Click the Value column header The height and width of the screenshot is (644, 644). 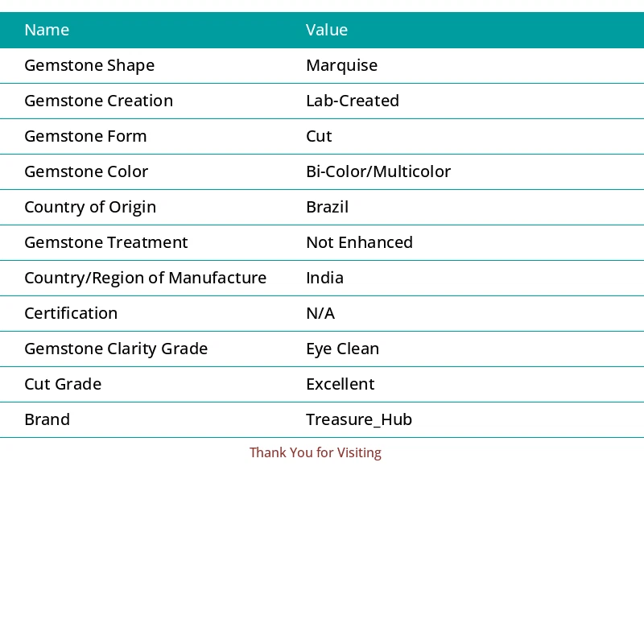click(327, 30)
